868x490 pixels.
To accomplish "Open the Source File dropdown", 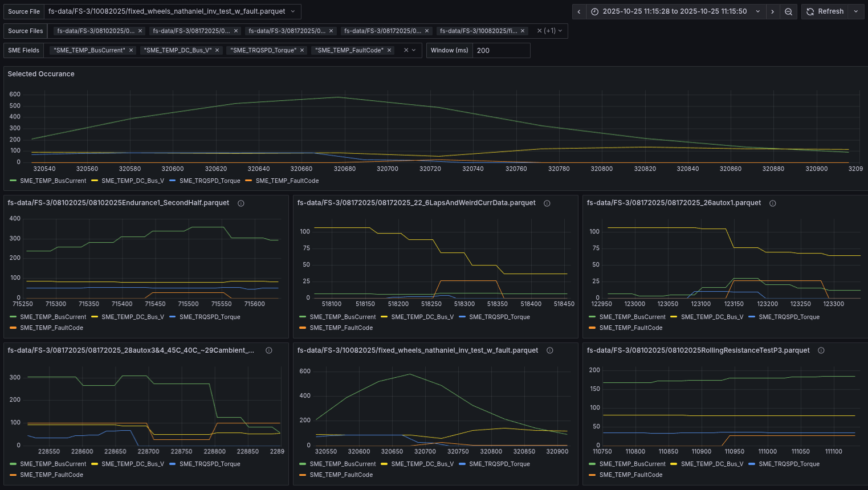I will pos(172,11).
